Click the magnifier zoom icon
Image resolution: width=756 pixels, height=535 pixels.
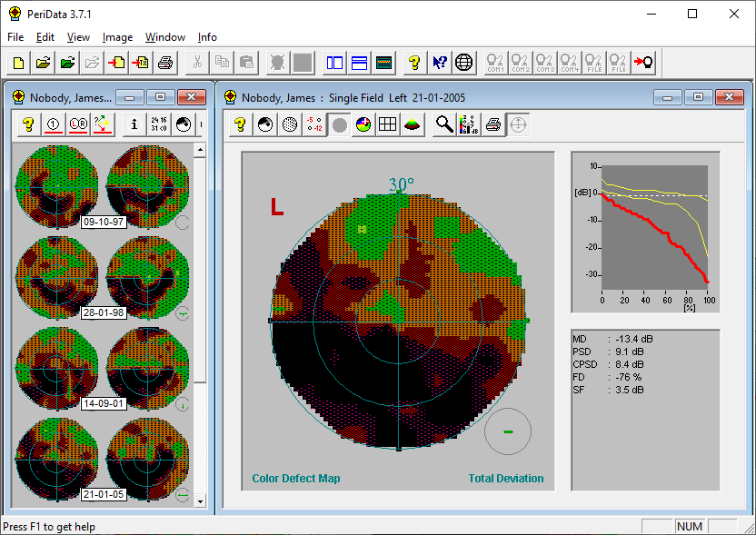pos(444,124)
